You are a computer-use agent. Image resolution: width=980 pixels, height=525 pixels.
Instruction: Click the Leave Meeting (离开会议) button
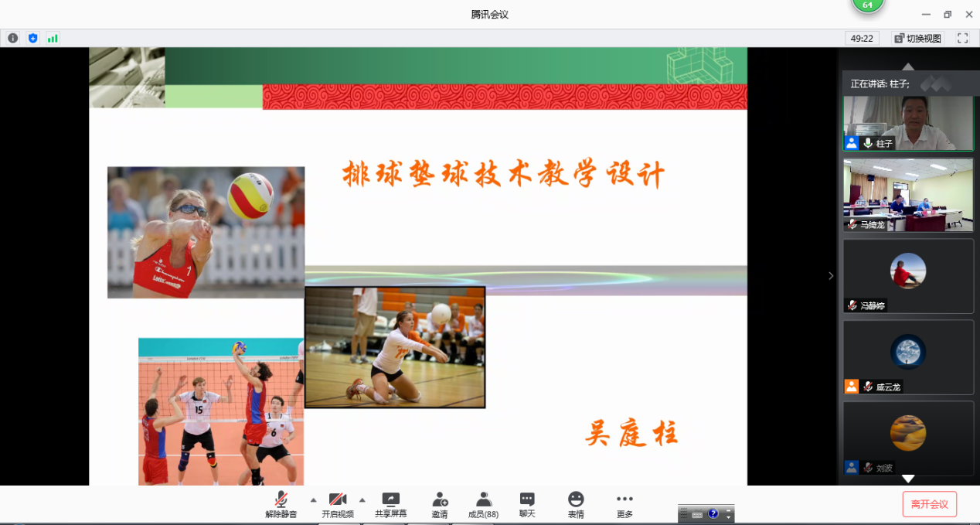[929, 504]
